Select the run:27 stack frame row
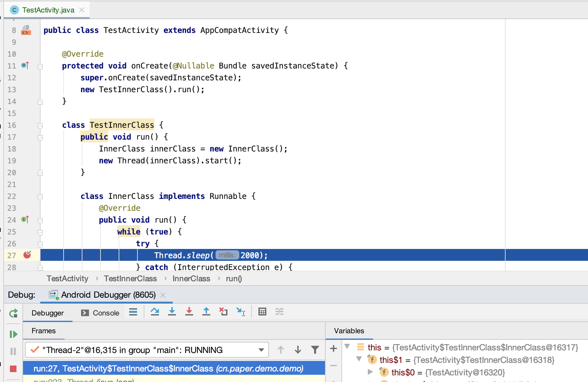The width and height of the screenshot is (588, 382). pos(174,368)
